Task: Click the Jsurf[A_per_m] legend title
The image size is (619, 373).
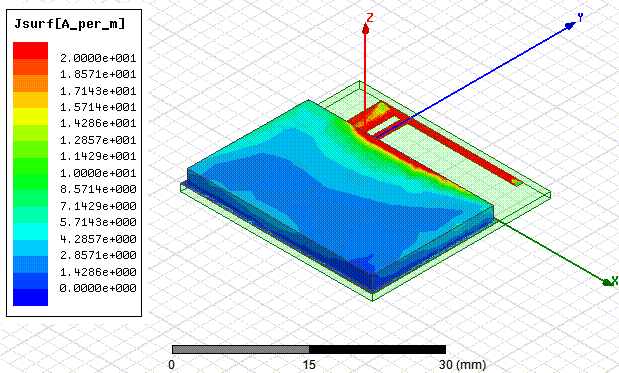Action: (x=69, y=24)
